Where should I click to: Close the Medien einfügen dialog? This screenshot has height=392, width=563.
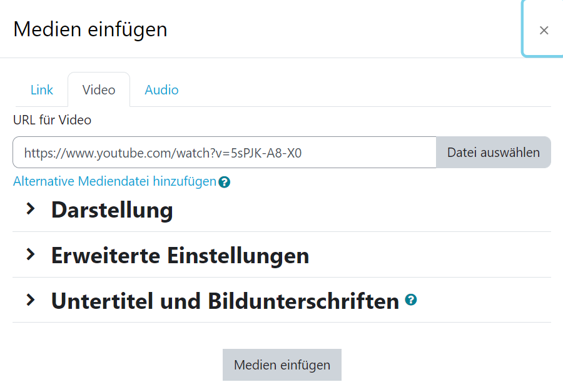click(x=544, y=30)
